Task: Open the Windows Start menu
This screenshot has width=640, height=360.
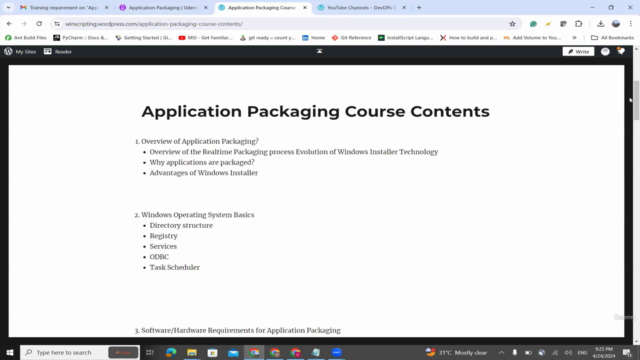Action: (10, 352)
